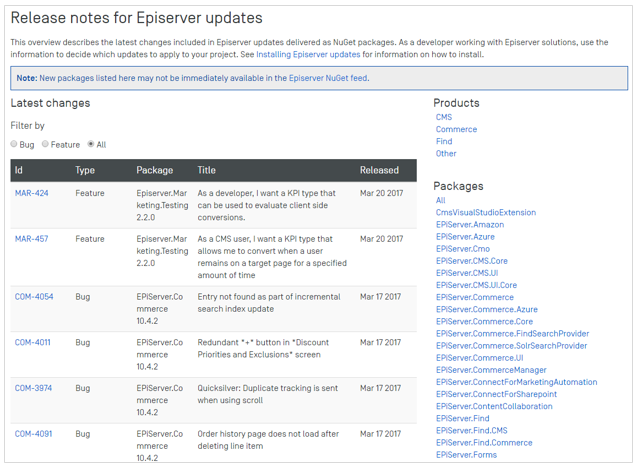Open the COM-4091 bug entry

35,434
